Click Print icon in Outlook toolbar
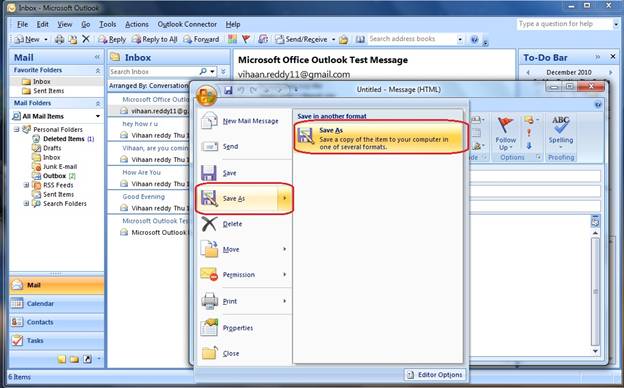Screen dimensions: 624x388 tap(59, 39)
